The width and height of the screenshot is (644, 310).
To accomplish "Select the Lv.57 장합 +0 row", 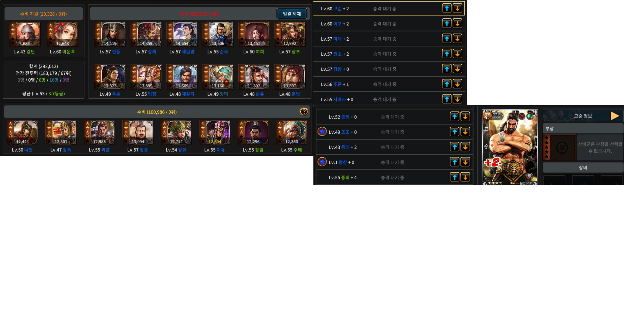I will (389, 69).
